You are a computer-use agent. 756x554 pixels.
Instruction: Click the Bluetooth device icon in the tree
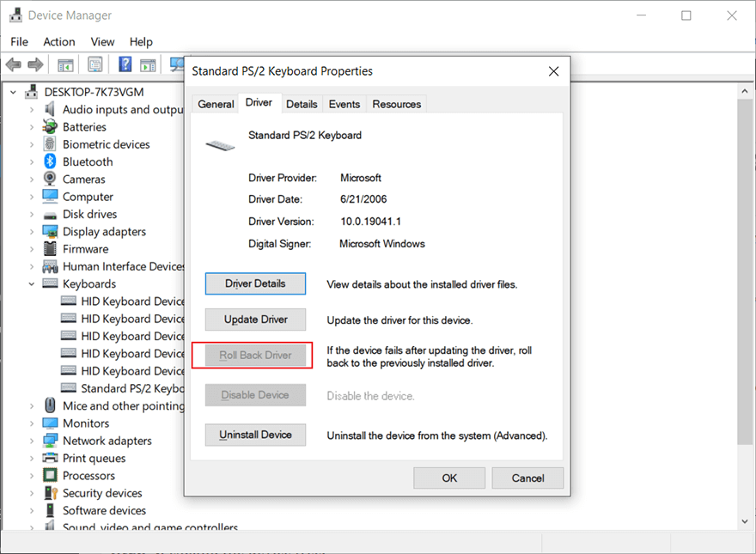click(49, 161)
